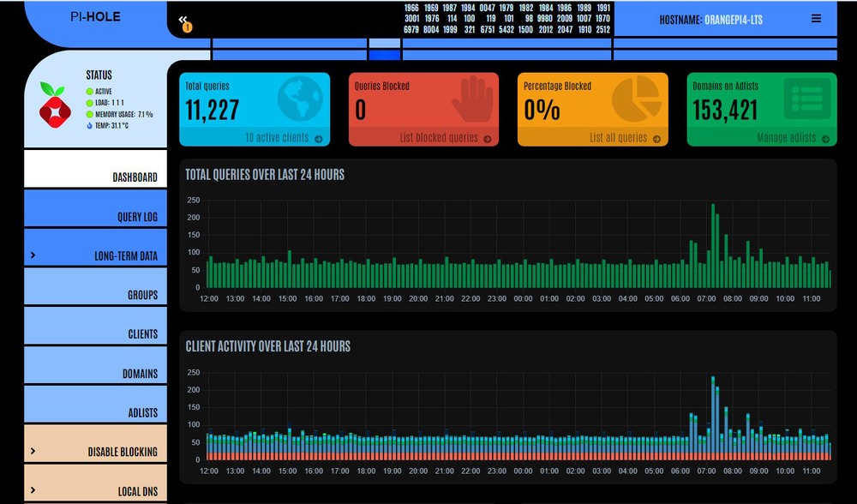Click the tallest bar in Client Activity chart
857x504 pixels.
click(x=713, y=418)
